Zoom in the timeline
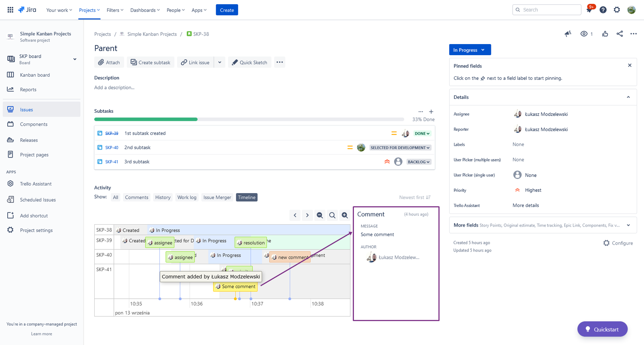This screenshot has width=644, height=345. (x=345, y=215)
